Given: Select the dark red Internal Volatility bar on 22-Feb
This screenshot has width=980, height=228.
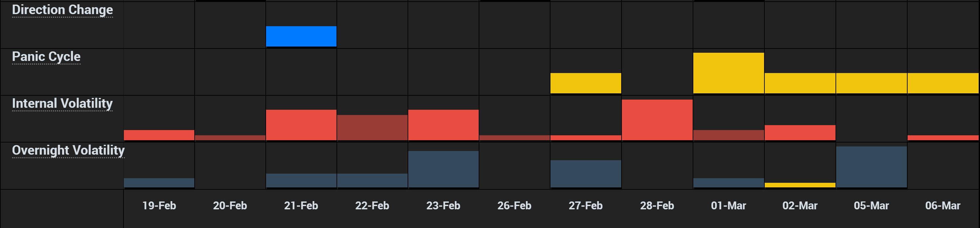Looking at the screenshot, I should (x=372, y=127).
